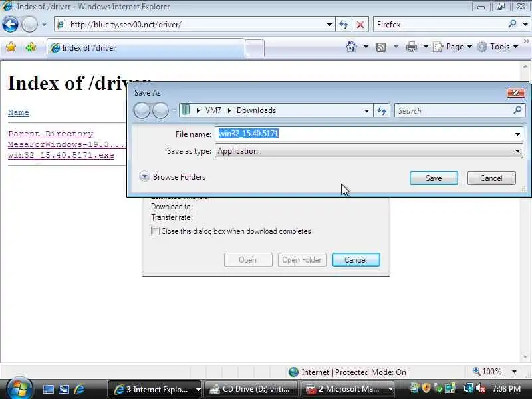Click the Internet Protected Mode status
Screen dimensions: 532x399
pyautogui.click(x=347, y=372)
